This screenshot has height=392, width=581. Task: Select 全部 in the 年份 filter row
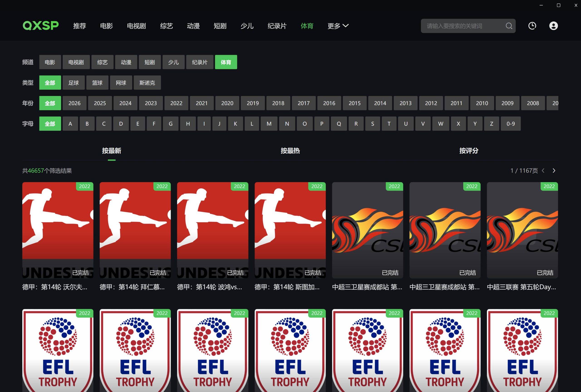50,103
